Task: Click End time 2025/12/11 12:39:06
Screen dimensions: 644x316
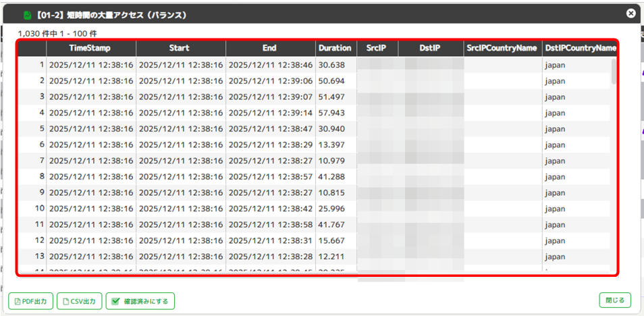Action: tap(271, 81)
